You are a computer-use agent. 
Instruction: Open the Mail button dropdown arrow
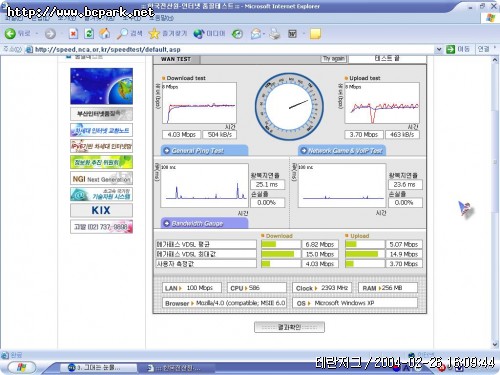[x=264, y=34]
